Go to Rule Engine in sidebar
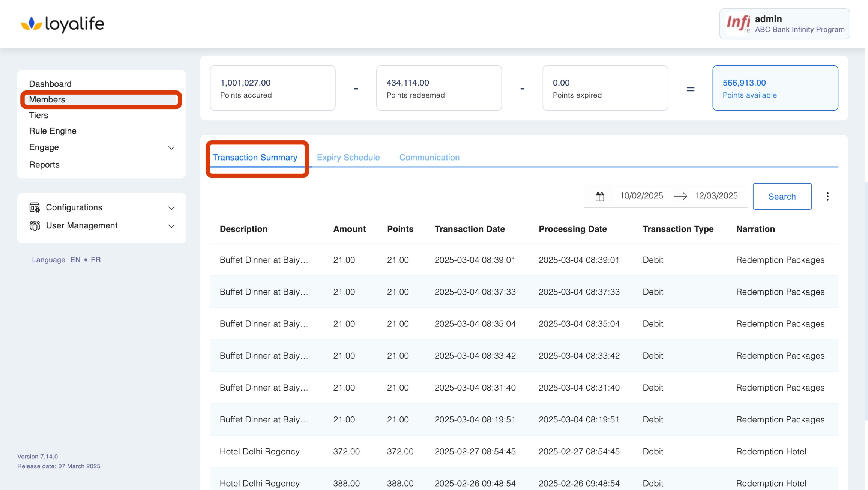The width and height of the screenshot is (868, 490). pos(53,131)
